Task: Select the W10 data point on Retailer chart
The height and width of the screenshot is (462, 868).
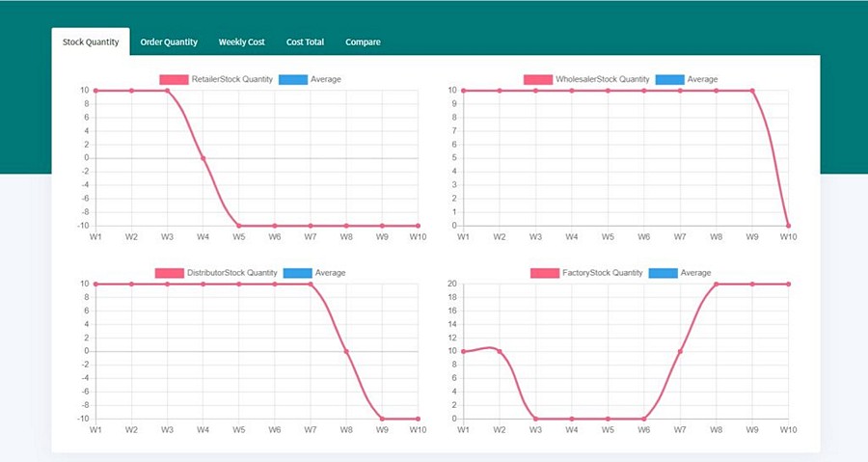Action: point(418,226)
